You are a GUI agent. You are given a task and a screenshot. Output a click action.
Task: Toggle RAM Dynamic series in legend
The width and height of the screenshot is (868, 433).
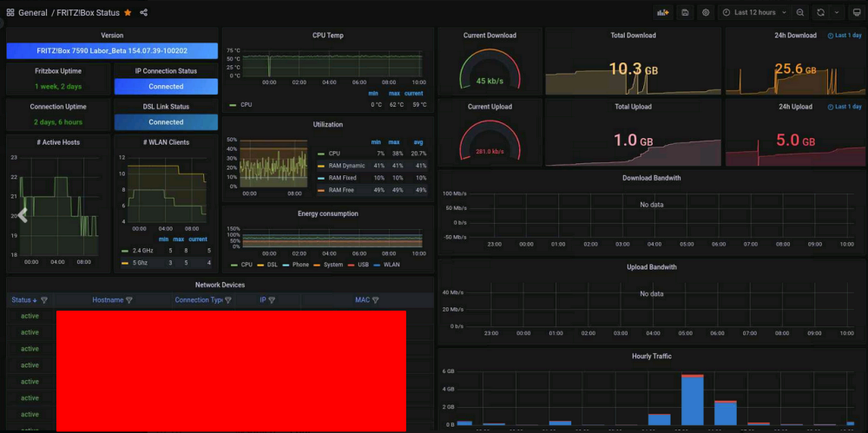pyautogui.click(x=346, y=166)
